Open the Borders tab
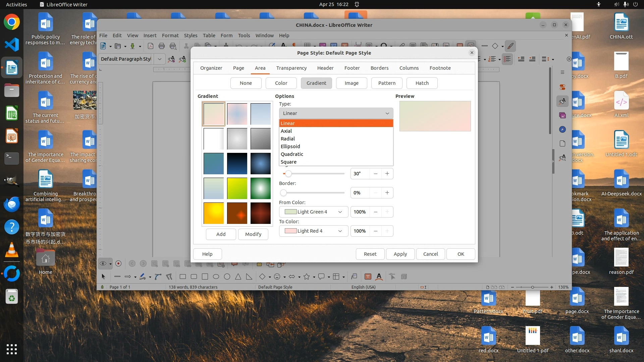 pyautogui.click(x=379, y=68)
